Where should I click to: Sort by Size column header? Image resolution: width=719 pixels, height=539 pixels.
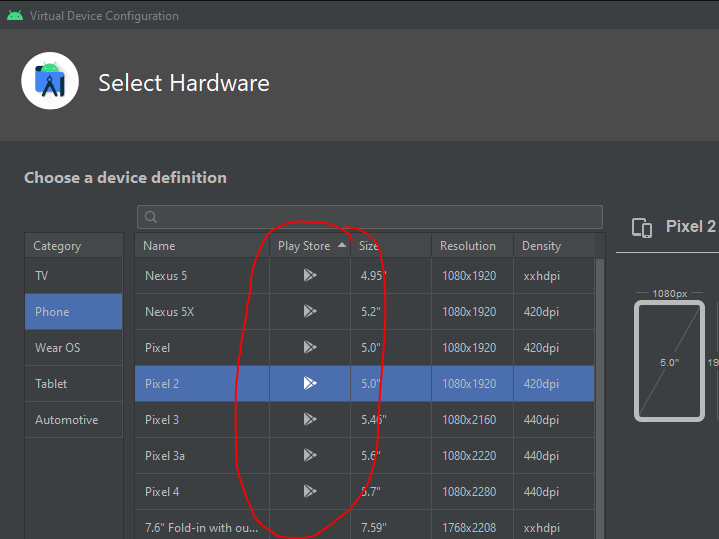[391, 246]
